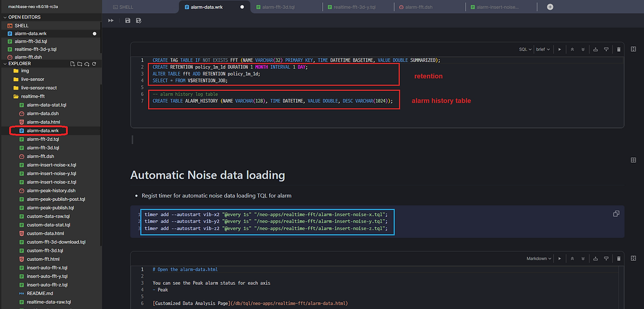Open custom-data-raw.tql file
644x309 pixels.
click(48, 216)
